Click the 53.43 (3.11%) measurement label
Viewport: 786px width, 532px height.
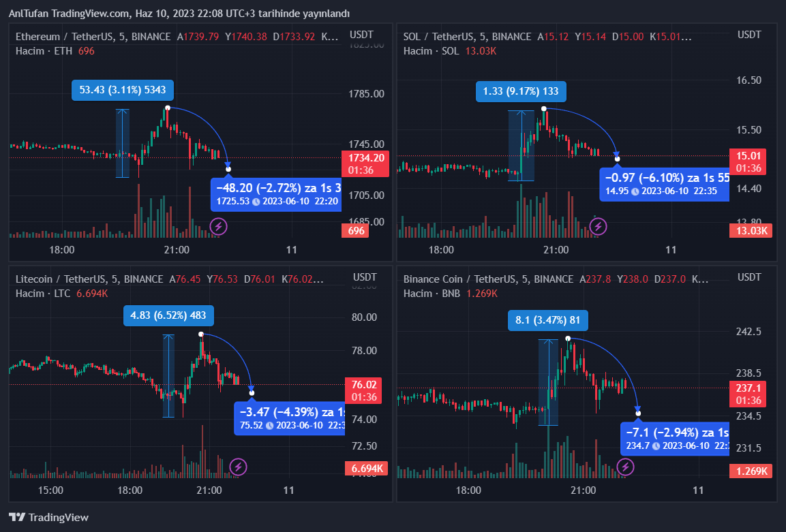pos(123,90)
